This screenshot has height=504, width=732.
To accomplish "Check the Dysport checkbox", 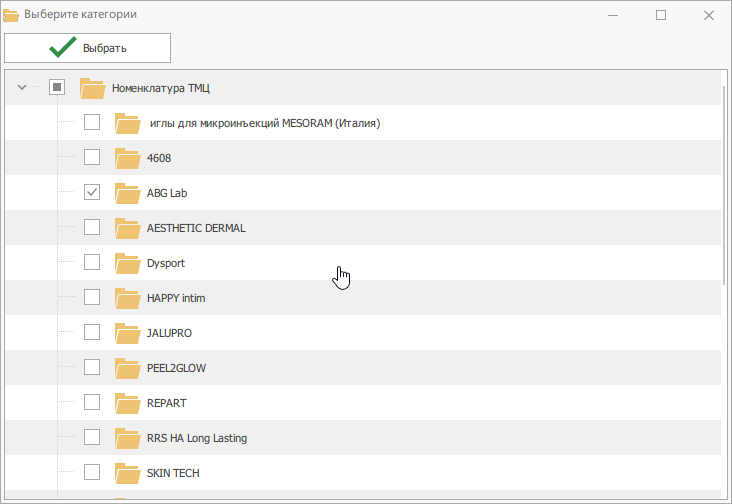I will pos(92,262).
